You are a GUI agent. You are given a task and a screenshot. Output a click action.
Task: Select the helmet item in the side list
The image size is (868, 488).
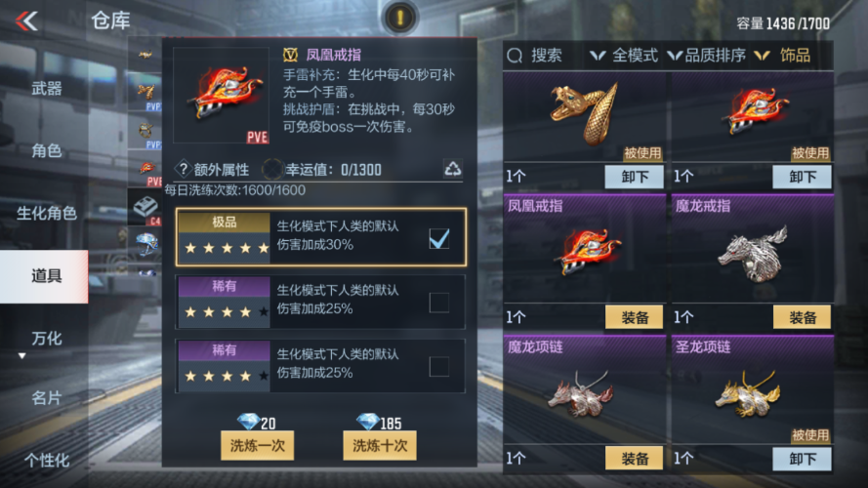145,243
